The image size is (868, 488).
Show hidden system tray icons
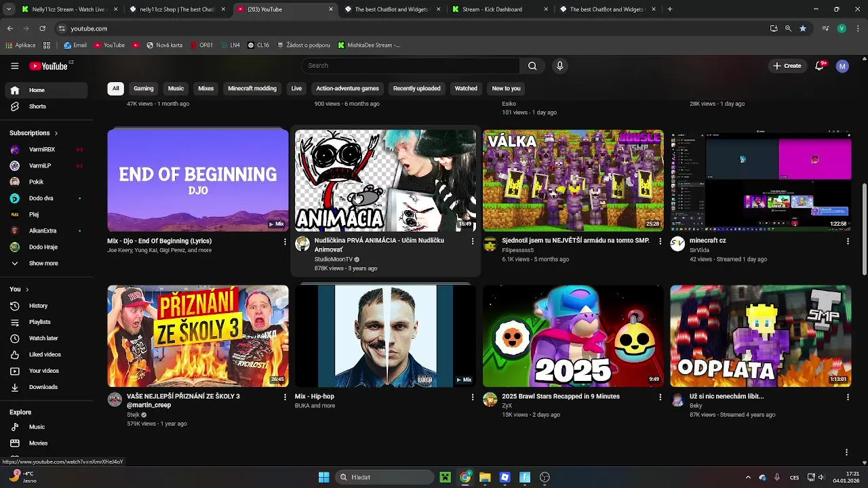748,477
